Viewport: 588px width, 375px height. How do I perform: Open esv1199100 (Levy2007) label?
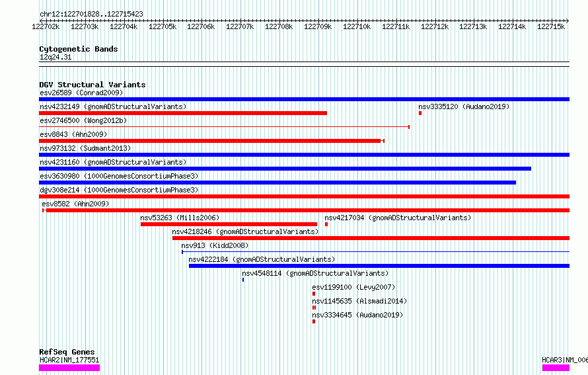coord(353,287)
